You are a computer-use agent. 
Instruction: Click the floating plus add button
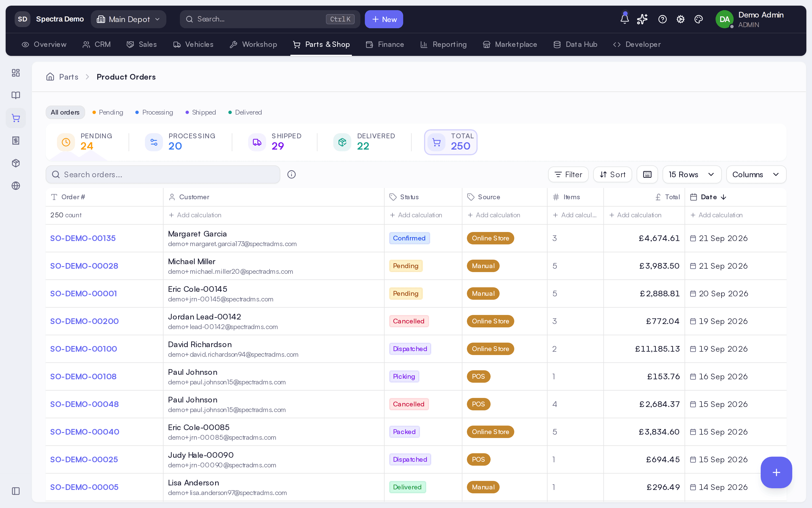click(776, 472)
